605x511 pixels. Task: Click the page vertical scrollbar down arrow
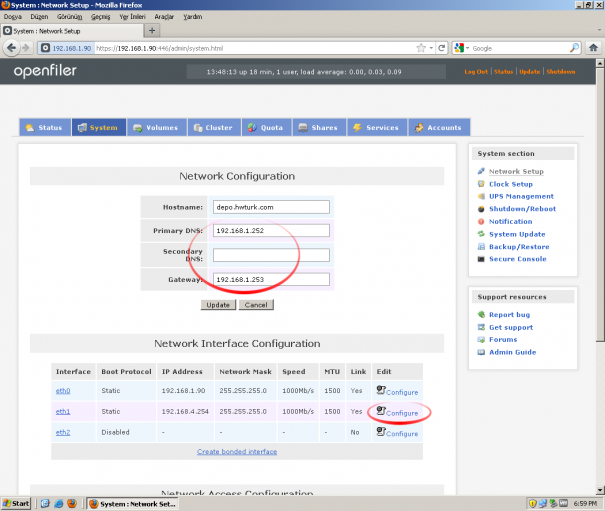pos(600,491)
